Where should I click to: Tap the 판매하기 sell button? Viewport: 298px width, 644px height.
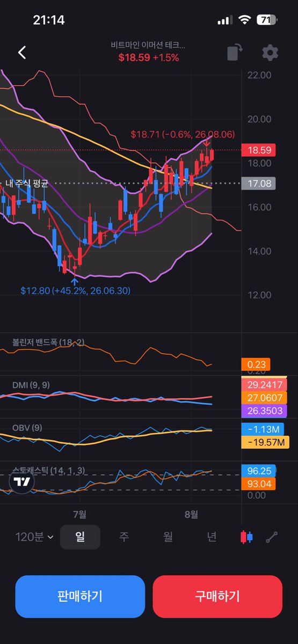tap(80, 596)
